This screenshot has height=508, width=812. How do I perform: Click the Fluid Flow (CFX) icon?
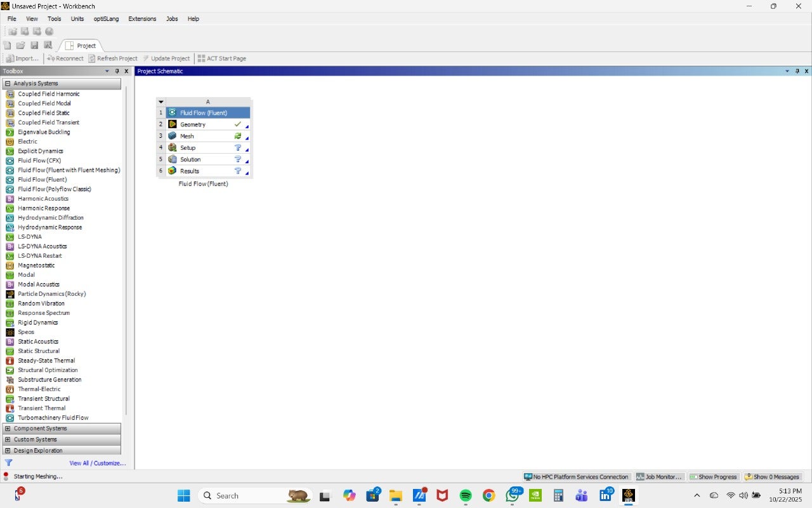[x=10, y=161]
